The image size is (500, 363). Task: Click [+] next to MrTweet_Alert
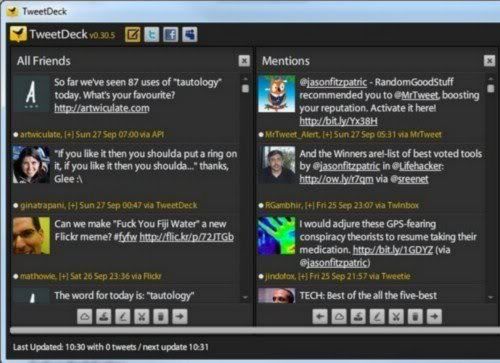[x=328, y=134]
